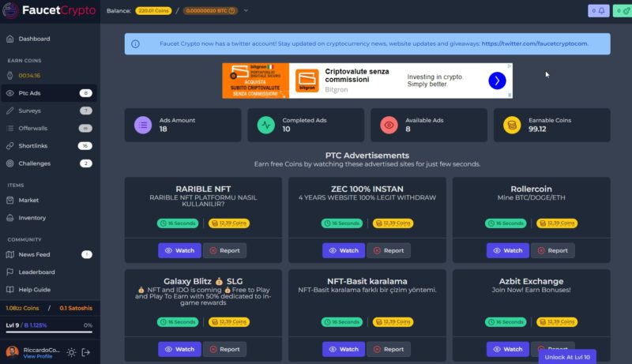Watch the RARIBLE NFT ad
632x364 pixels.
pyautogui.click(x=179, y=250)
